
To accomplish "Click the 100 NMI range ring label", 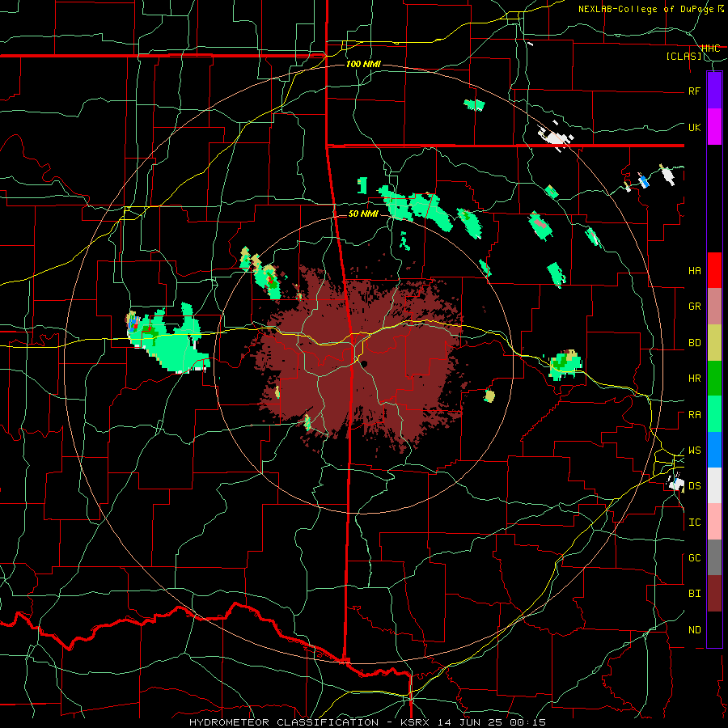I will (363, 64).
